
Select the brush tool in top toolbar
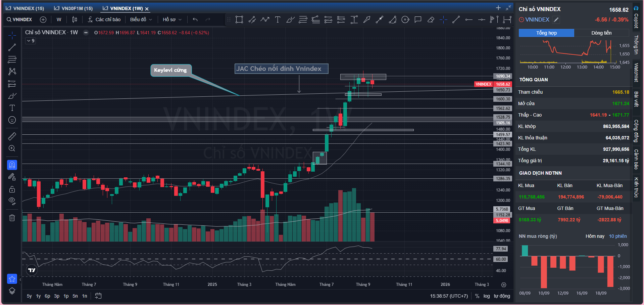(x=290, y=19)
